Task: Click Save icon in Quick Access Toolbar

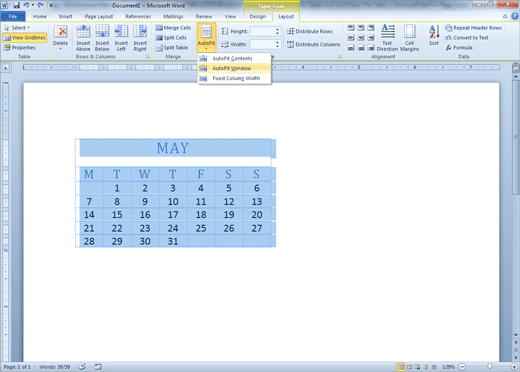Action: point(16,5)
